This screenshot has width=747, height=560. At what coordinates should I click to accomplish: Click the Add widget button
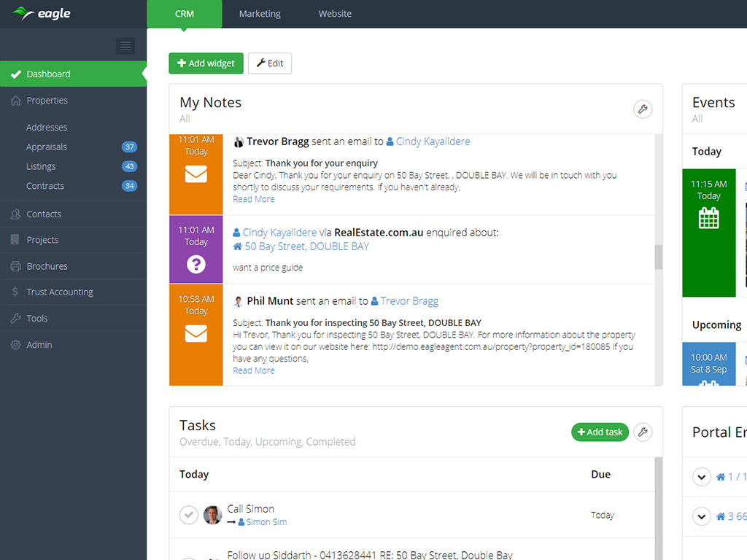pos(206,63)
